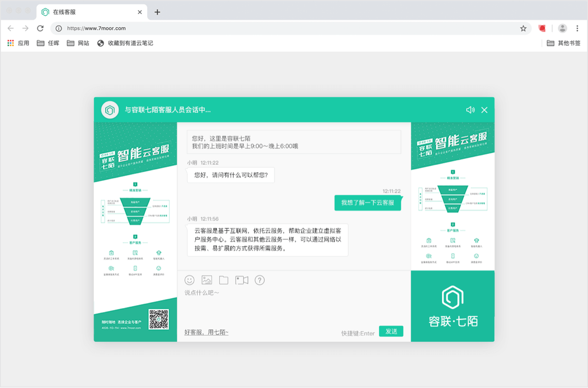The height and width of the screenshot is (388, 588).
Task: Open the 应用 apps shortcut
Action: coord(18,43)
